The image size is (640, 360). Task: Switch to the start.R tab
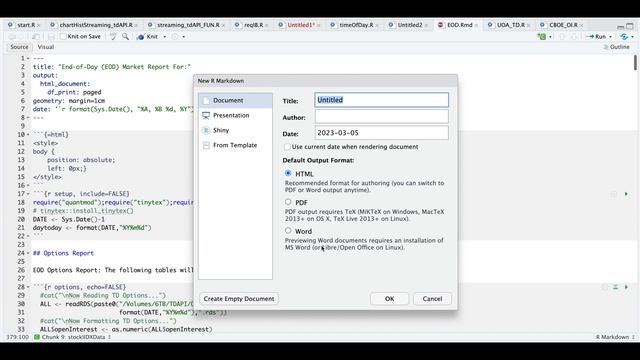tap(26, 25)
